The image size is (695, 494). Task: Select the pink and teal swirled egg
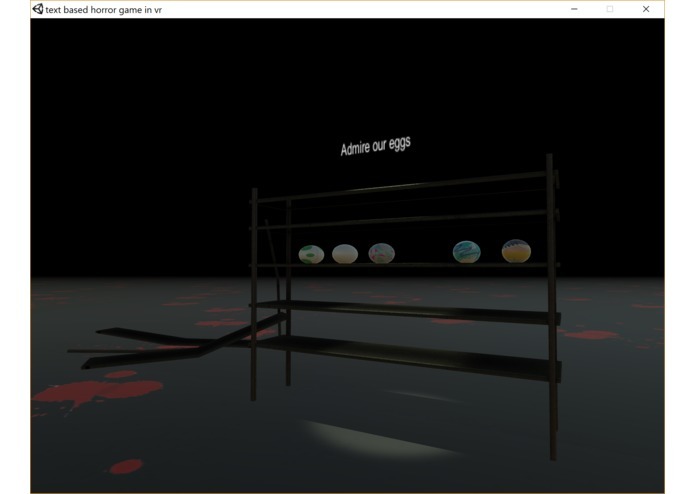pyautogui.click(x=382, y=253)
